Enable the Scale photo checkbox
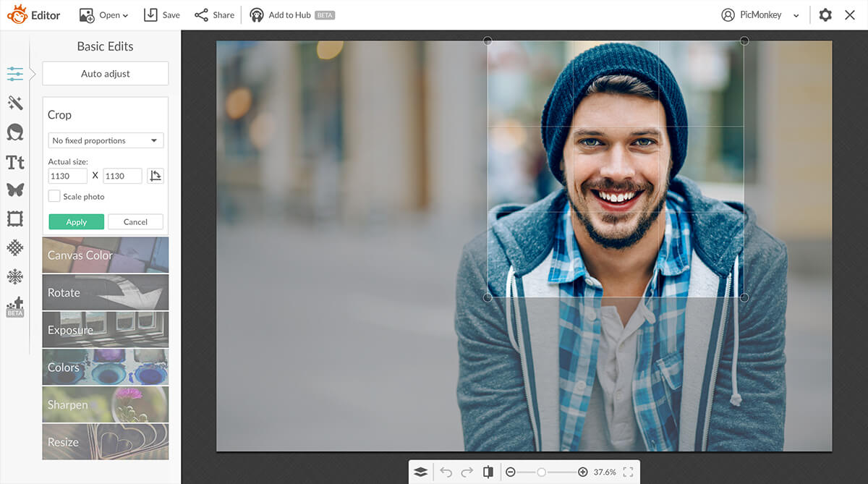The width and height of the screenshot is (868, 484). point(54,196)
